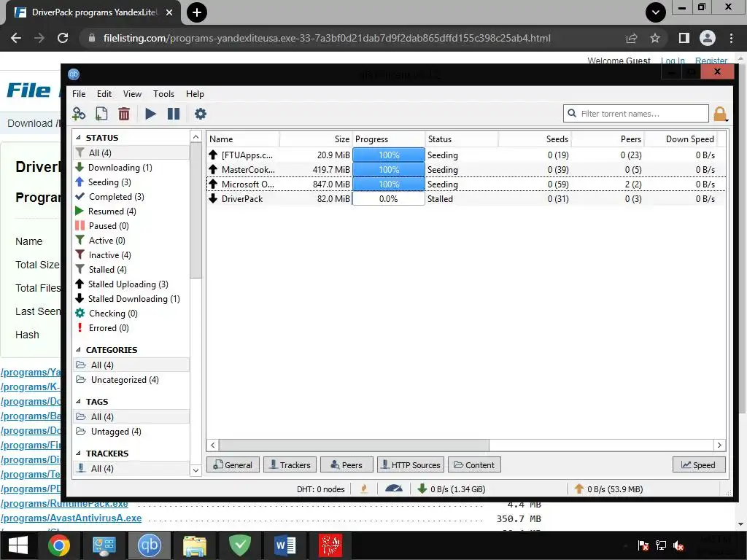Viewport: 747px width, 560px height.
Task: Filter by Stalled Uploading (3)
Action: coord(128,284)
